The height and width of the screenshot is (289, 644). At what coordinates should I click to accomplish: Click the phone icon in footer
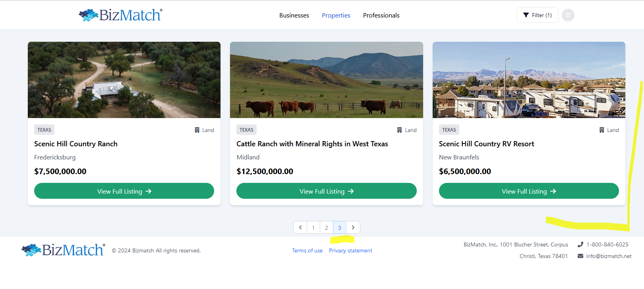(580, 244)
